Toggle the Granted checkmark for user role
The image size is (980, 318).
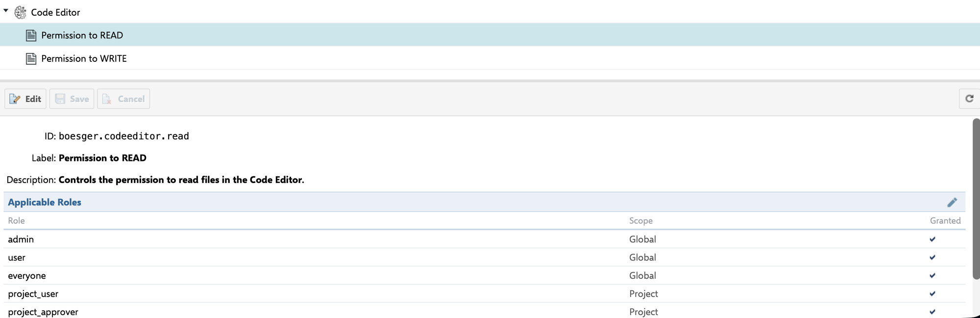[x=932, y=258]
